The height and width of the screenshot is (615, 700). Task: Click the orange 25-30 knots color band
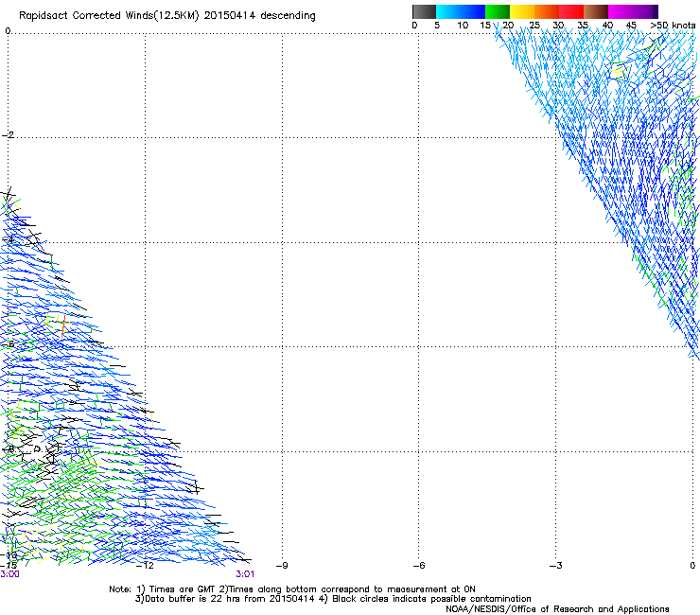(x=547, y=11)
